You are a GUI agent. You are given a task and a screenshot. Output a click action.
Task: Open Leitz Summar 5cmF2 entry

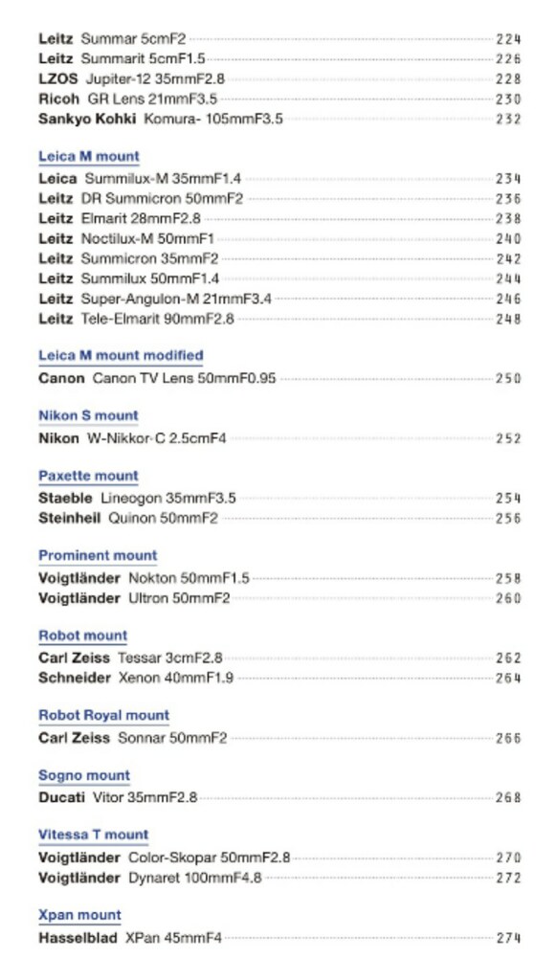pyautogui.click(x=279, y=38)
